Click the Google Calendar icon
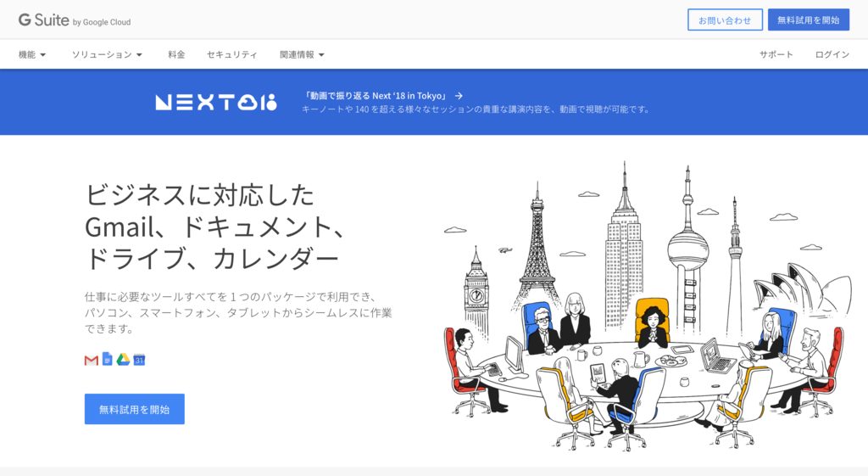 [139, 360]
